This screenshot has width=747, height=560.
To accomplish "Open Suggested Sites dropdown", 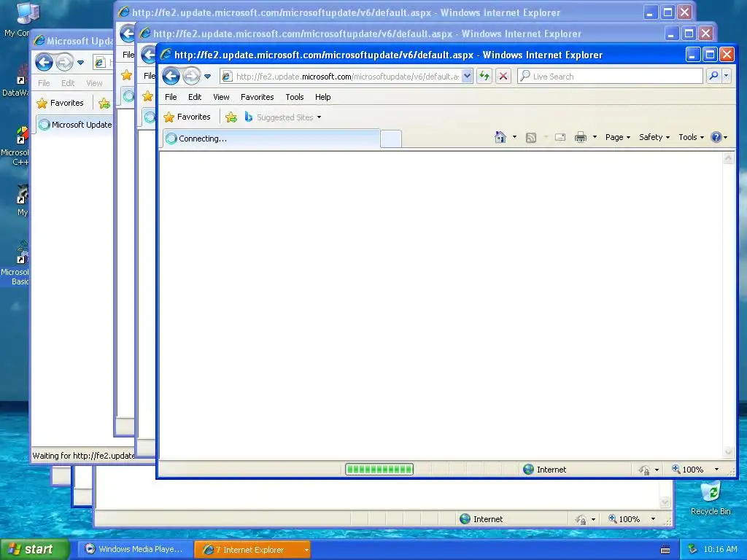I will click(x=283, y=117).
